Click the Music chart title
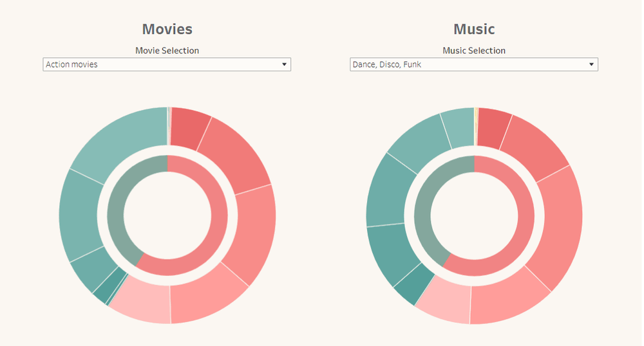The width and height of the screenshot is (644, 346). pyautogui.click(x=474, y=29)
